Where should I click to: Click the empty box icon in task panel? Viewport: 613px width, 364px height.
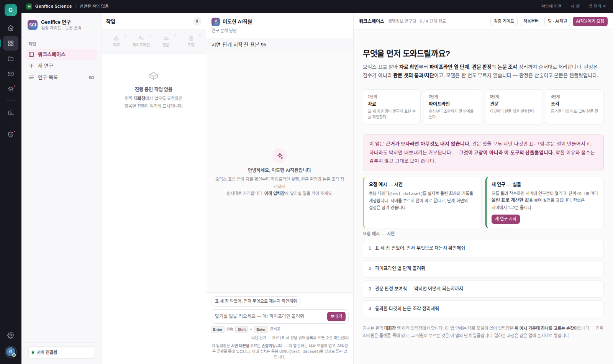pos(154,76)
